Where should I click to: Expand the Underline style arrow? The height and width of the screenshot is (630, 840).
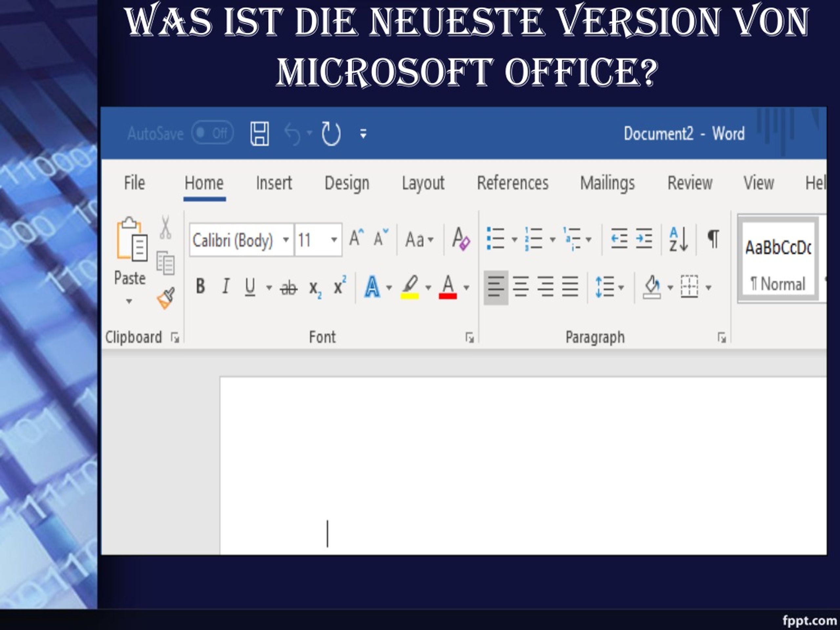pos(269,287)
